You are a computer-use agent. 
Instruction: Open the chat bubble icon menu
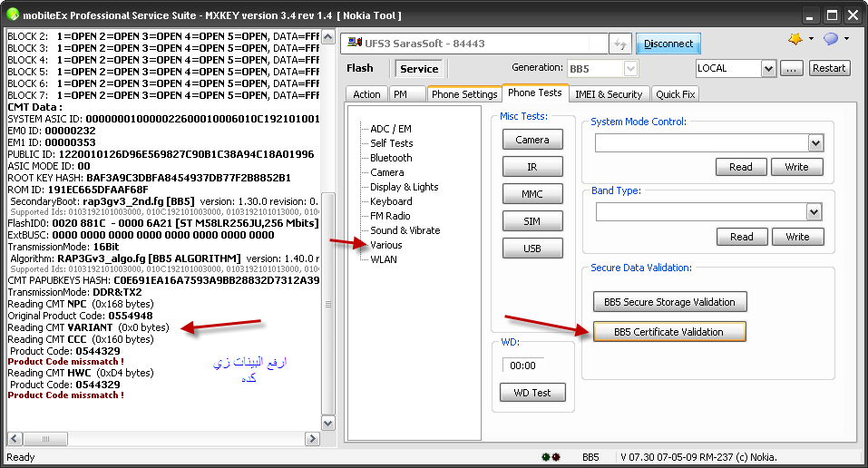[830, 39]
